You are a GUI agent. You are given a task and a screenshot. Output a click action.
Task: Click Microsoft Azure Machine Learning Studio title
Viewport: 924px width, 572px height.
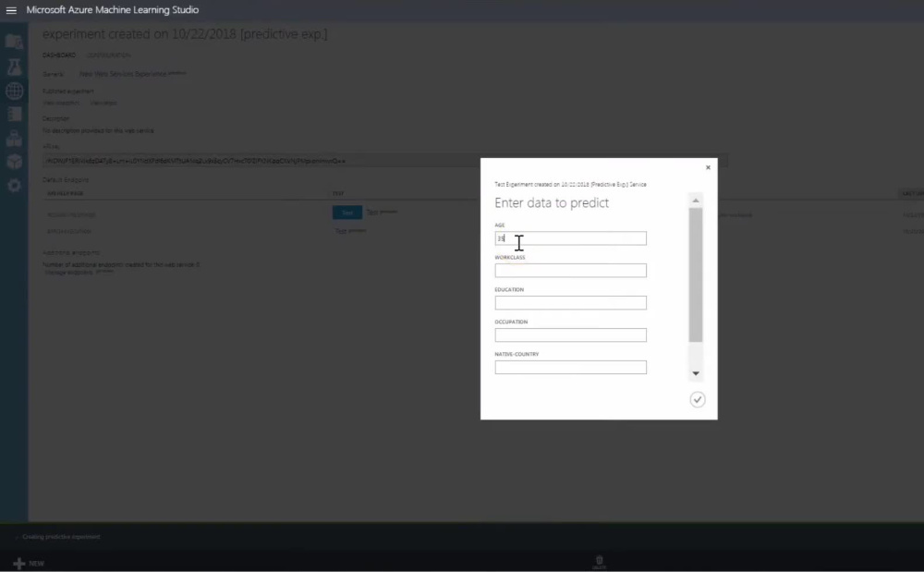point(113,10)
